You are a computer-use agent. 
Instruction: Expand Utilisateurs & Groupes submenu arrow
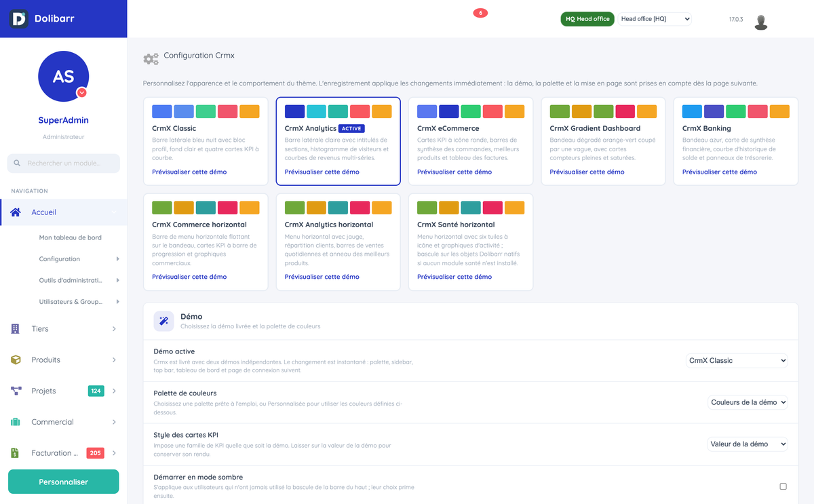pyautogui.click(x=117, y=302)
